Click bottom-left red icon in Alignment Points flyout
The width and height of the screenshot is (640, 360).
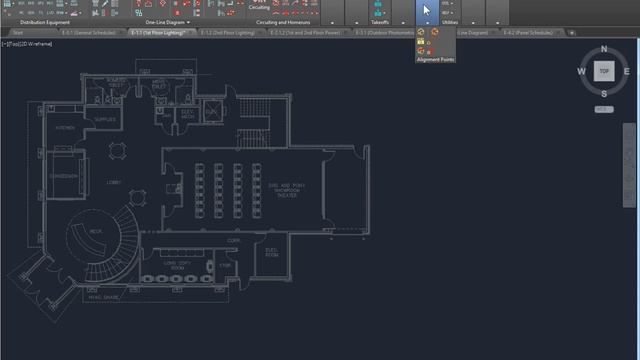click(x=420, y=51)
